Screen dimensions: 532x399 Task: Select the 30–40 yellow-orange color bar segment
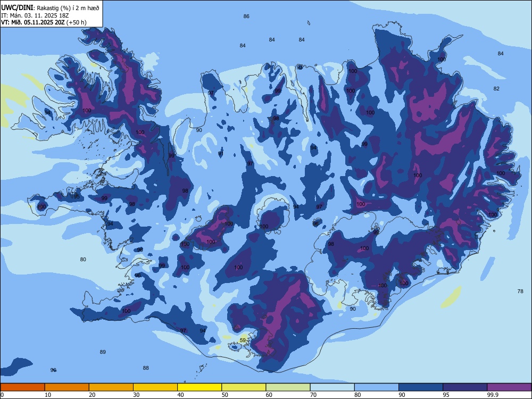click(x=155, y=387)
